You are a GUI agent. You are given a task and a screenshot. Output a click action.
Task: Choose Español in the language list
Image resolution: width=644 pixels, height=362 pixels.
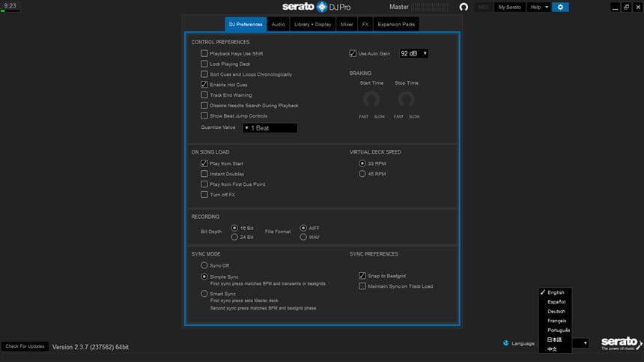coord(556,302)
